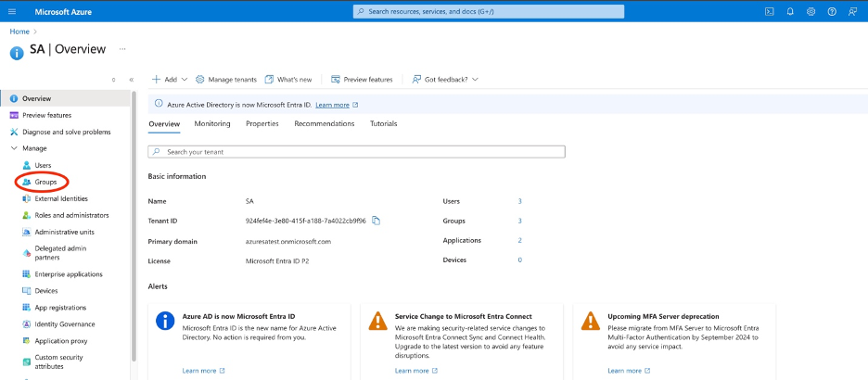Click the sidebar vertical scrollbar

pyautogui.click(x=134, y=227)
